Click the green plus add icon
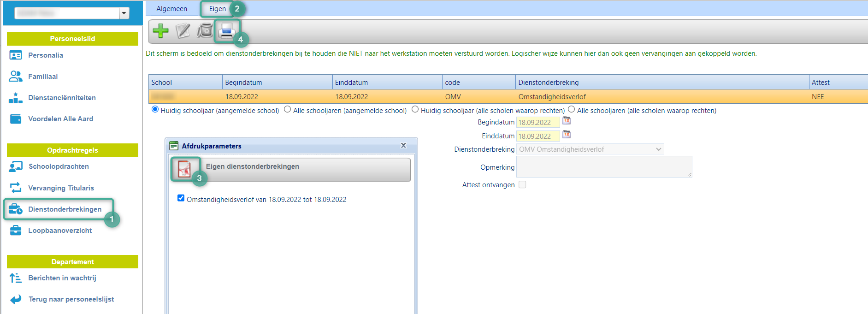This screenshot has height=314, width=868. coord(160,31)
